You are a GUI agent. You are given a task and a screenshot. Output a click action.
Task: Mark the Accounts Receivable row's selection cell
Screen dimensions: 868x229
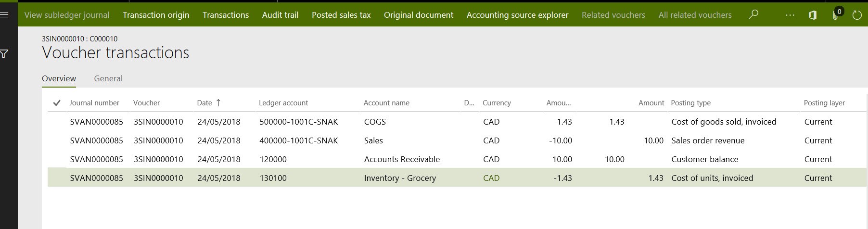[57, 159]
